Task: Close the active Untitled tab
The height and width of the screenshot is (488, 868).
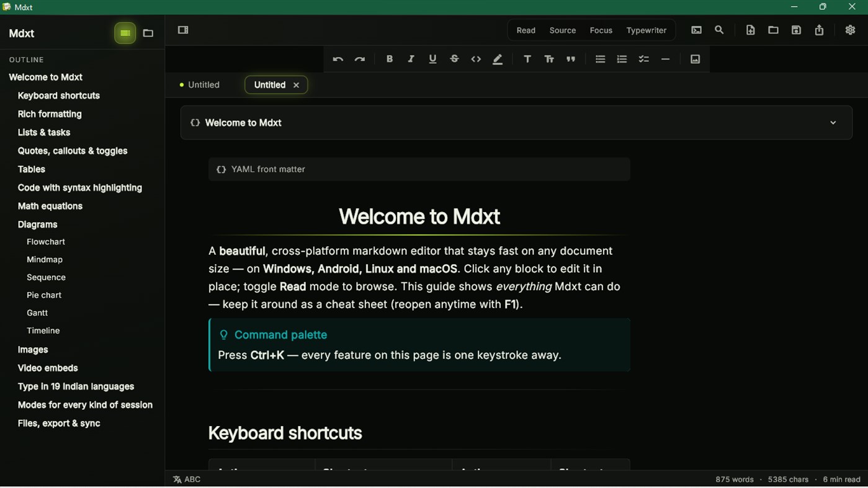Action: [x=296, y=86]
